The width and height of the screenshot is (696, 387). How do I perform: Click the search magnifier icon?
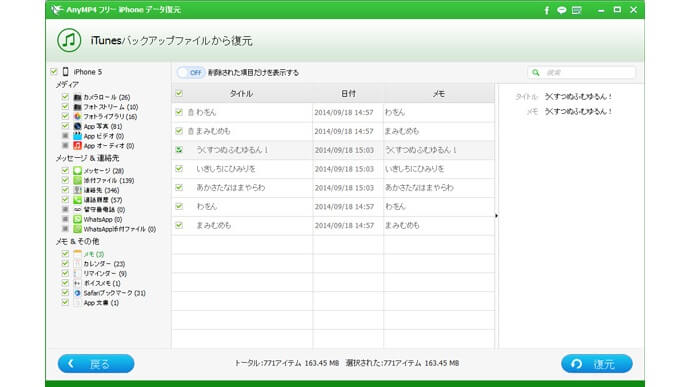point(536,72)
